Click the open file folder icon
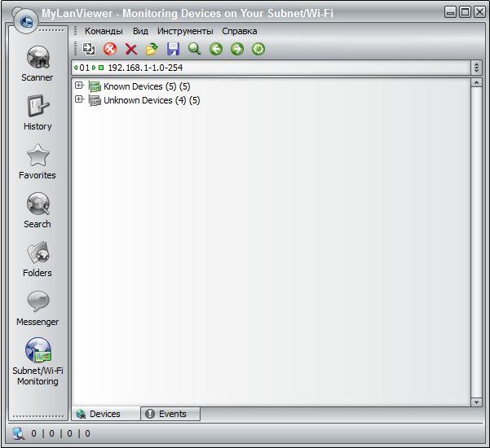The width and height of the screenshot is (490, 448). click(152, 49)
